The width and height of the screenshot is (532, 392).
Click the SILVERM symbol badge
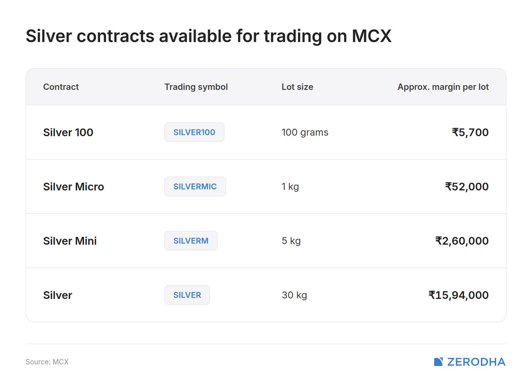(x=191, y=241)
